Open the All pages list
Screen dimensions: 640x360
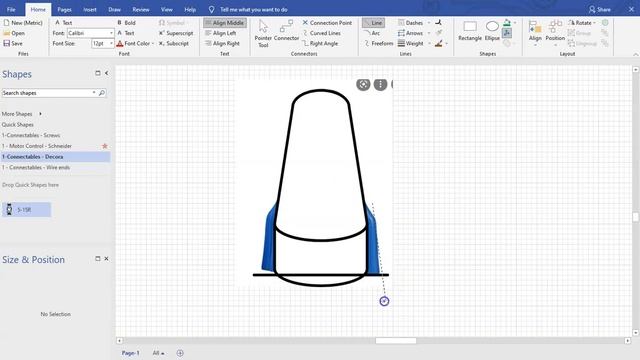click(x=158, y=353)
